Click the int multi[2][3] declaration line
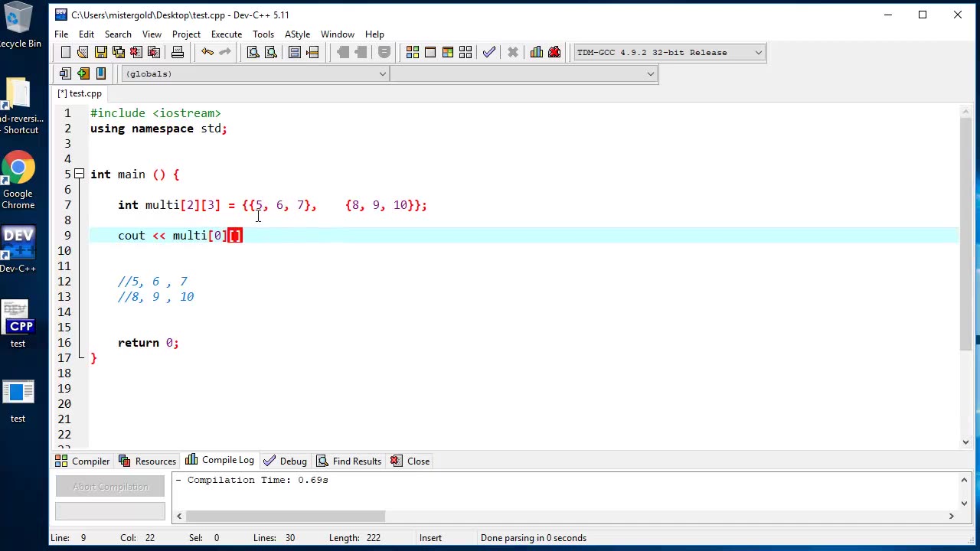Screen dimensions: 980x551 pyautogui.click(x=273, y=205)
